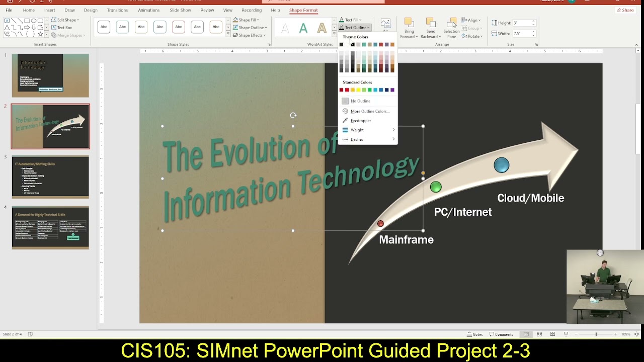Click the Share button

[625, 10]
